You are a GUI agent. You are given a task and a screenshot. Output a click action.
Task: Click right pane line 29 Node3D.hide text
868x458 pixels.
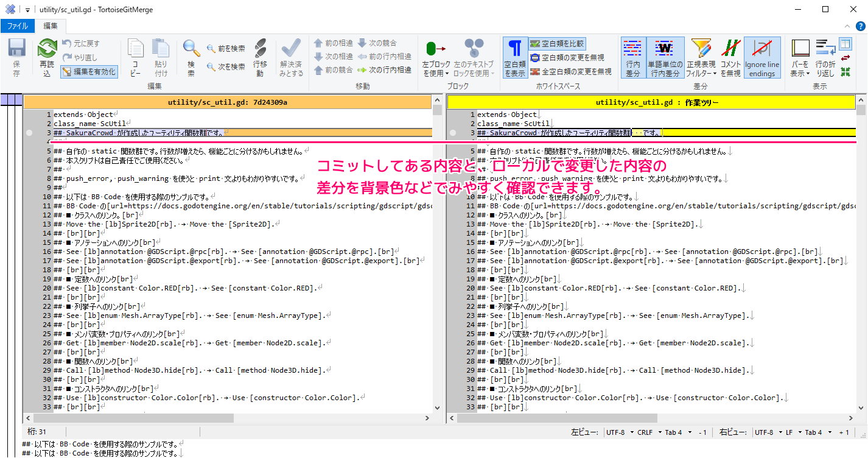pyautogui.click(x=615, y=370)
